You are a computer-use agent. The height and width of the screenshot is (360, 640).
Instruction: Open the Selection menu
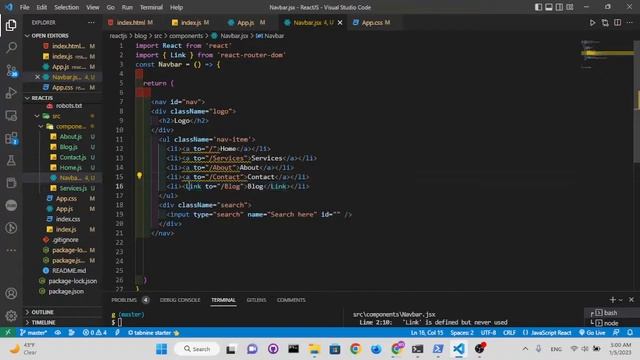click(67, 7)
